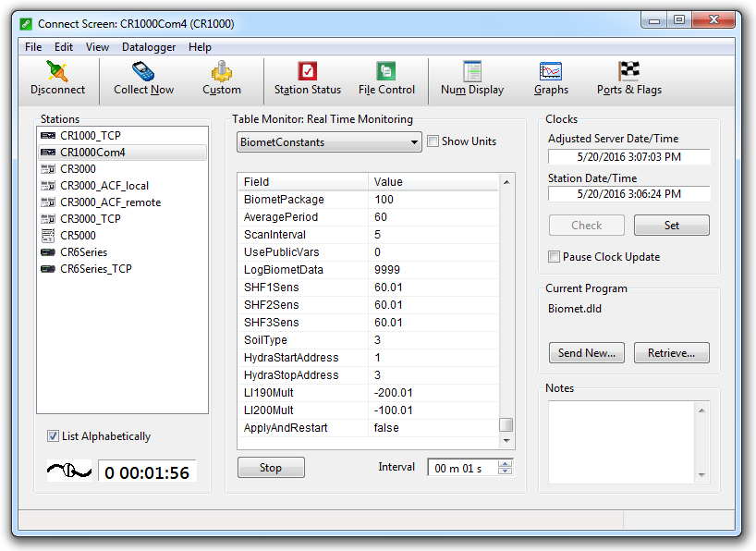The image size is (756, 551).
Task: Select the LI200Mult field row
Action: [369, 410]
